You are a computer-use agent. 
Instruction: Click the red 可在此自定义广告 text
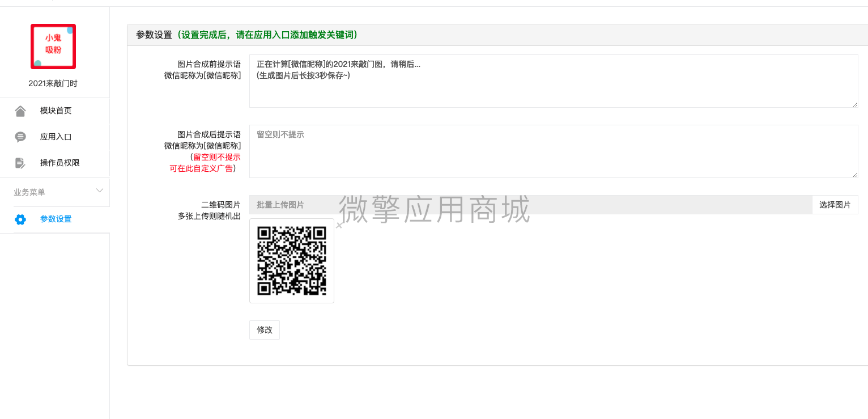(x=201, y=168)
